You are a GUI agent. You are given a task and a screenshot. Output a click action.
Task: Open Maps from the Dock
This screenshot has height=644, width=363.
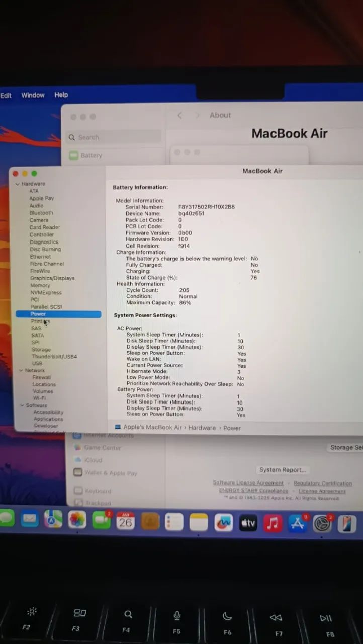tap(53, 520)
